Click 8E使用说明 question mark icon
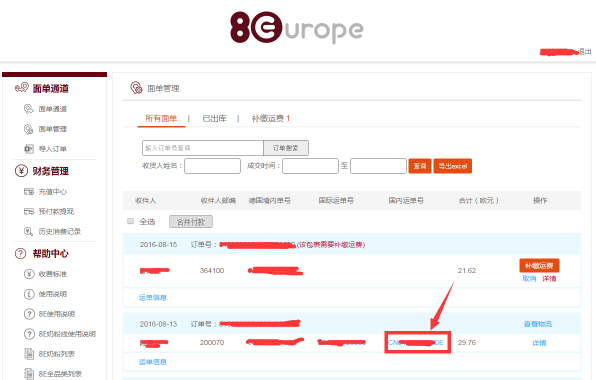This screenshot has width=596, height=380. pos(29,314)
